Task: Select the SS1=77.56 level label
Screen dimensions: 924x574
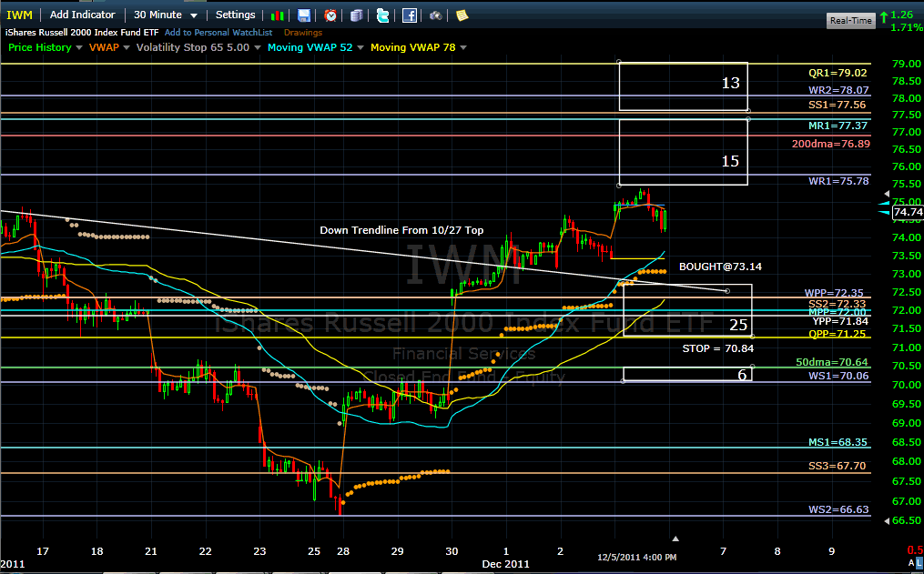Action: (837, 105)
